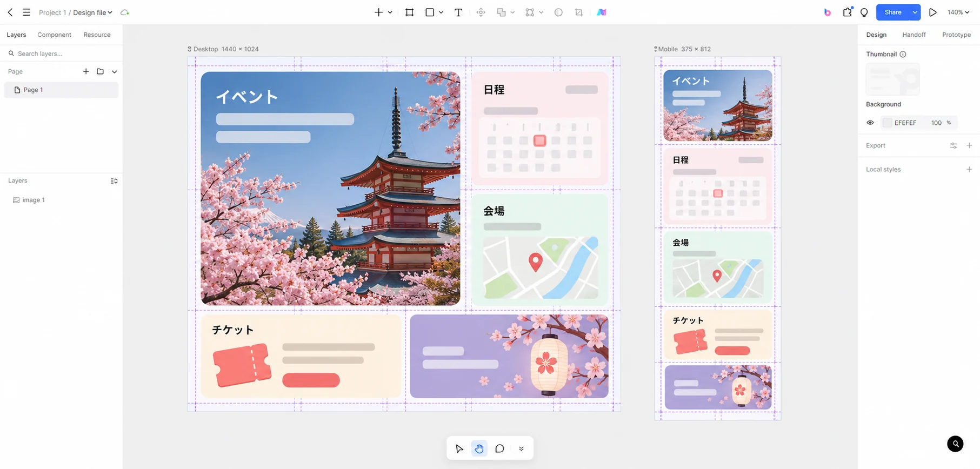980x469 pixels.
Task: Open the Share button dropdown arrow
Action: click(915, 12)
